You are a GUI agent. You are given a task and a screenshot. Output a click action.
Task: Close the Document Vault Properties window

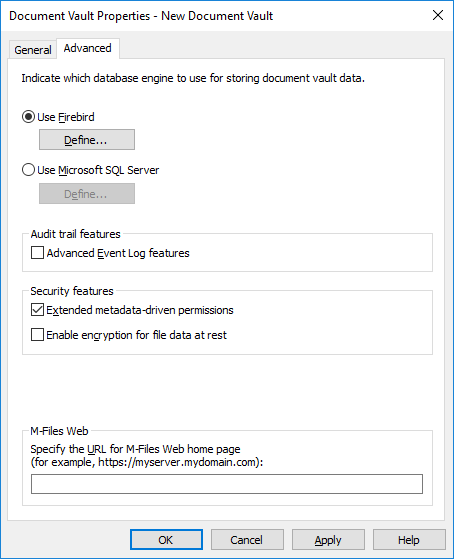(438, 15)
